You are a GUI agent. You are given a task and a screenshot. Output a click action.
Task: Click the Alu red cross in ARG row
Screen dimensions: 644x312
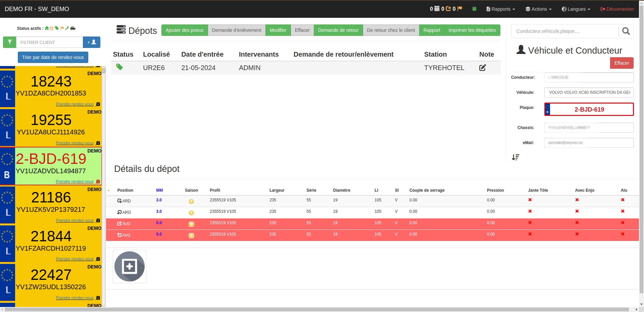point(623,211)
